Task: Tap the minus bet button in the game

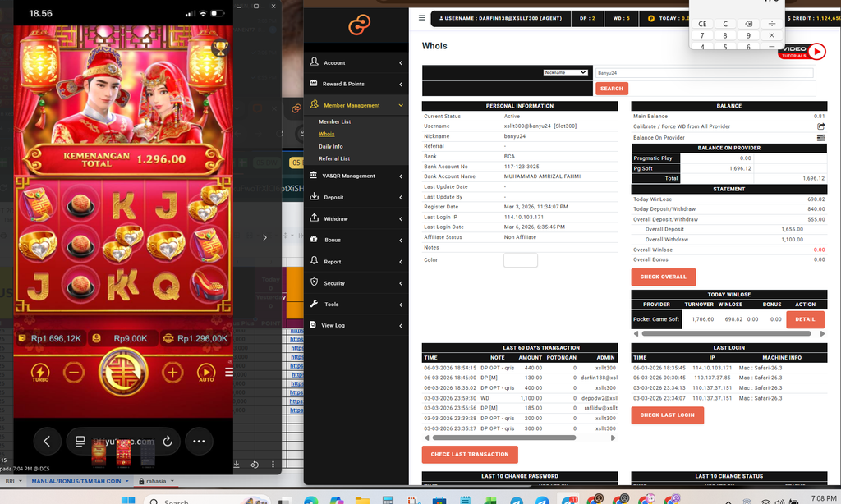Action: coord(74,372)
